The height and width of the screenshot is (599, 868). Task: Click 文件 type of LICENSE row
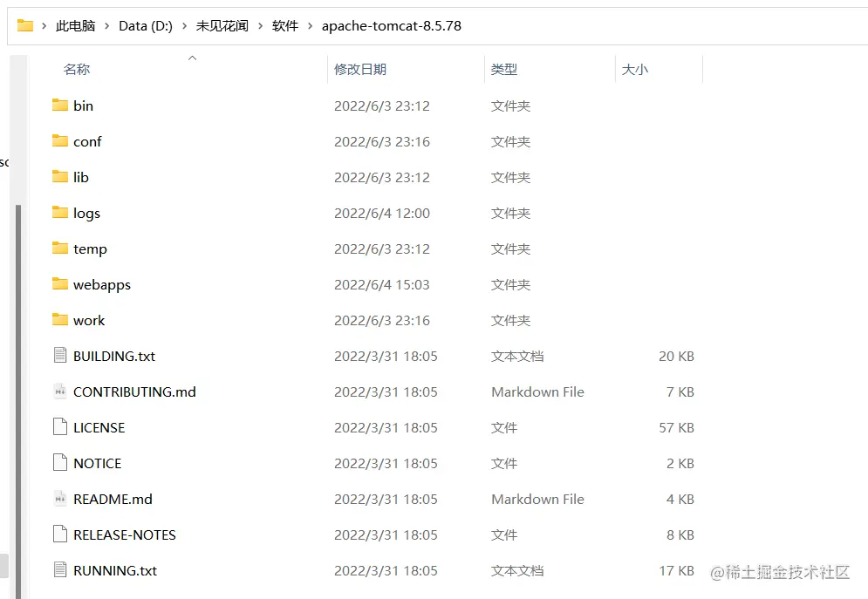(x=504, y=427)
